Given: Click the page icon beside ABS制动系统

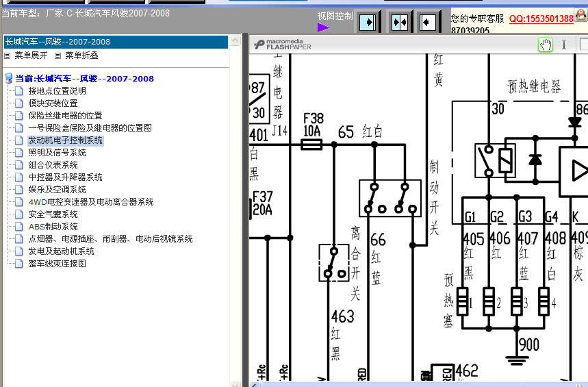Looking at the screenshot, I should (19, 227).
